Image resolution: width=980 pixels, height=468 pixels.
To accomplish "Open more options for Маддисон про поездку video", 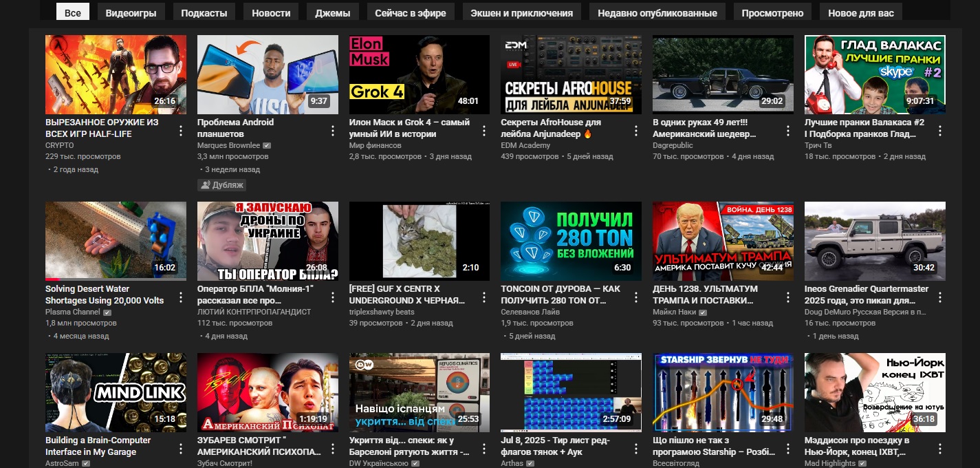I will (x=940, y=448).
